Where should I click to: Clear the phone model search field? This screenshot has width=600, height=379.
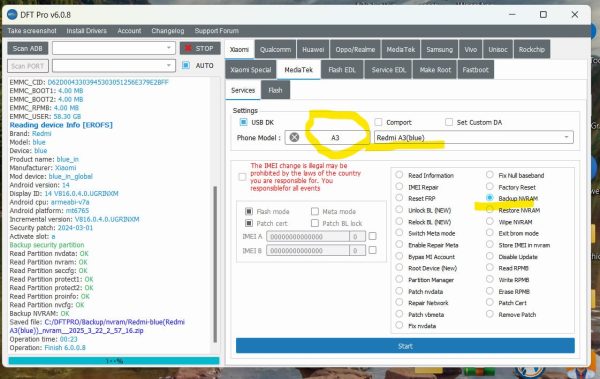294,137
